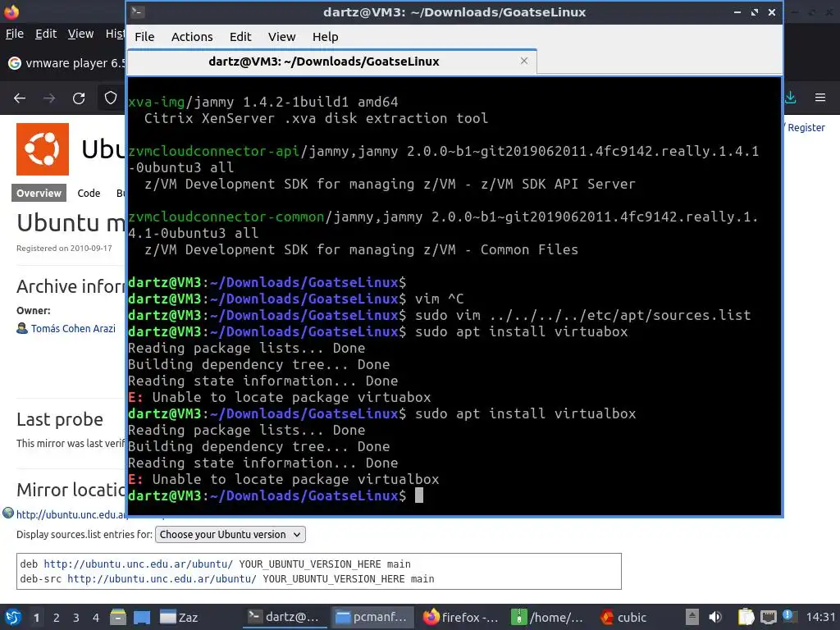This screenshot has height=630, width=840.
Task: Activate the cubic taskbar button
Action: pos(624,617)
